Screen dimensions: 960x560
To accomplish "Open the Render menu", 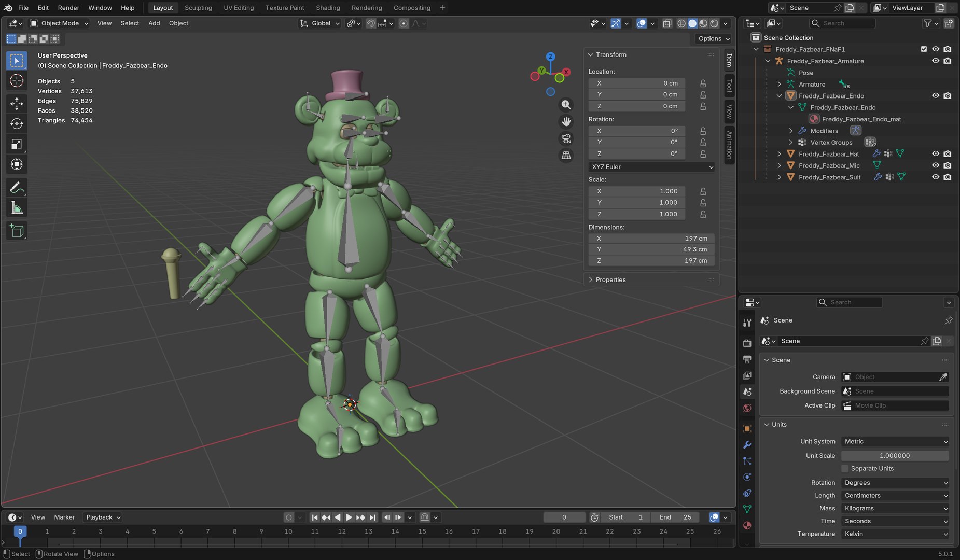I will click(68, 8).
